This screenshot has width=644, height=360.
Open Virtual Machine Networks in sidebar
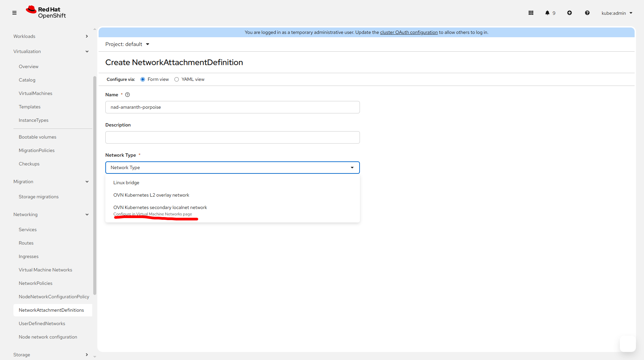[45, 270]
